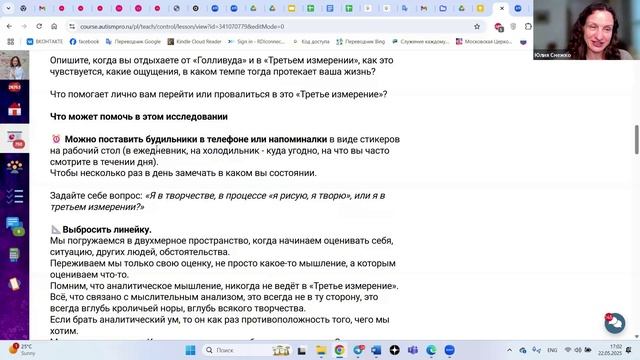Open the facebook bookmark
Image resolution: width=640 pixels, height=360 pixels.
click(x=84, y=42)
